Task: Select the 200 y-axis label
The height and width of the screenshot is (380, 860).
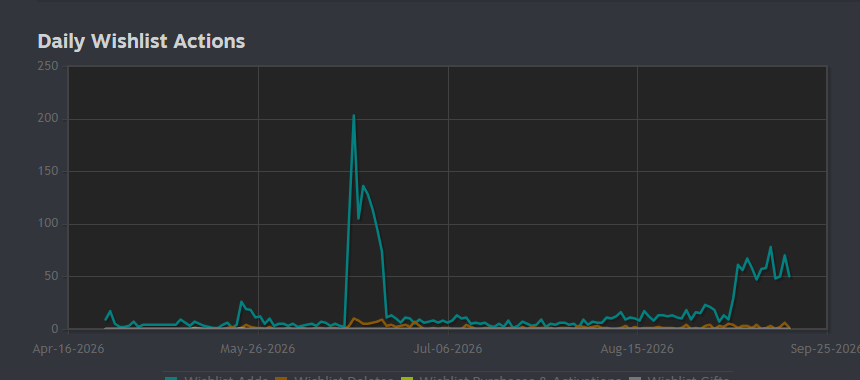Action: point(48,119)
